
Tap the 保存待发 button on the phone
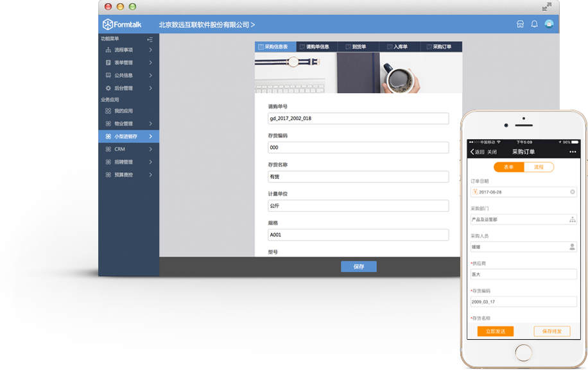tap(551, 332)
